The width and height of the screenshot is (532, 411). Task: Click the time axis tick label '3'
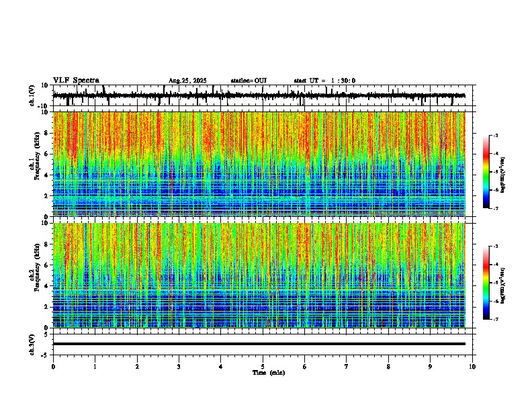(x=179, y=367)
